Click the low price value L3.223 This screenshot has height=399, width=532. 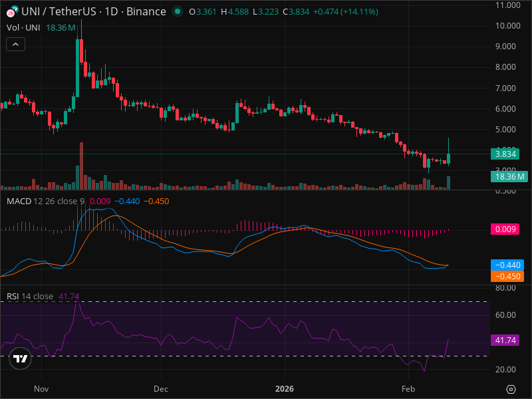[265, 12]
